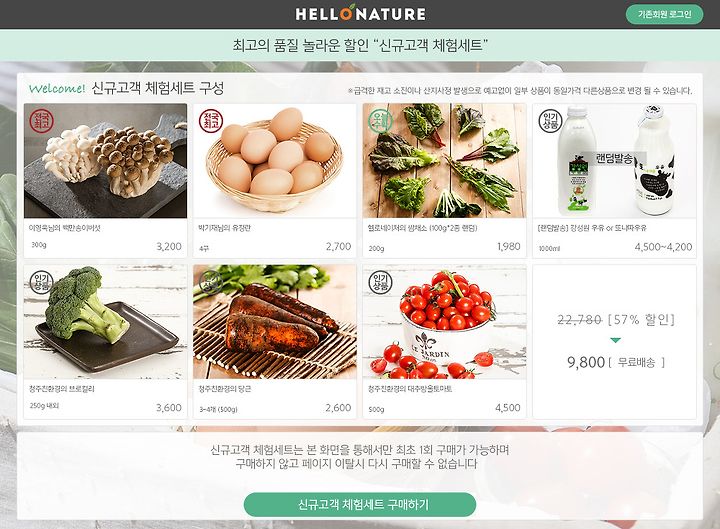Click the 인기상품 badge on broccoli
Viewport: 720px width, 529px height.
[41, 282]
